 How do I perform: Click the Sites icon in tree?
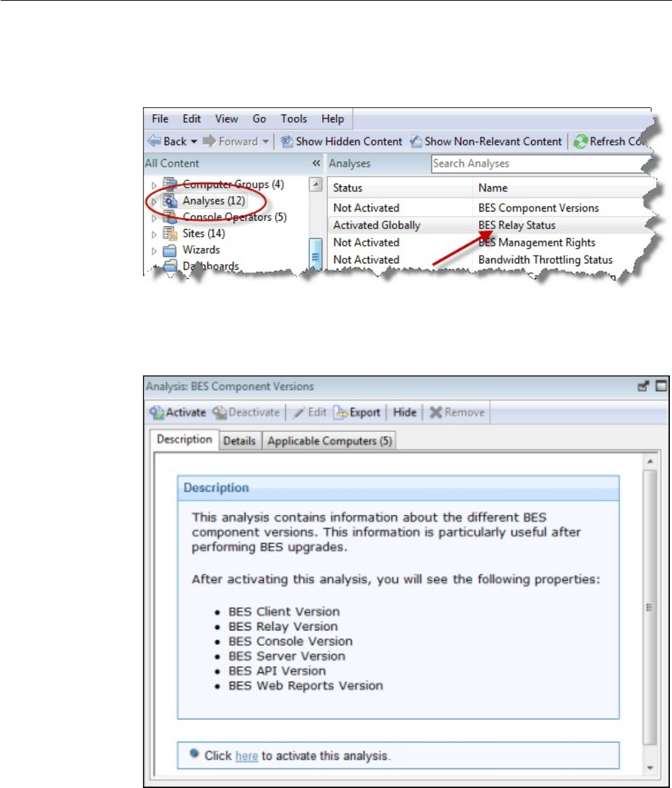pos(170,234)
